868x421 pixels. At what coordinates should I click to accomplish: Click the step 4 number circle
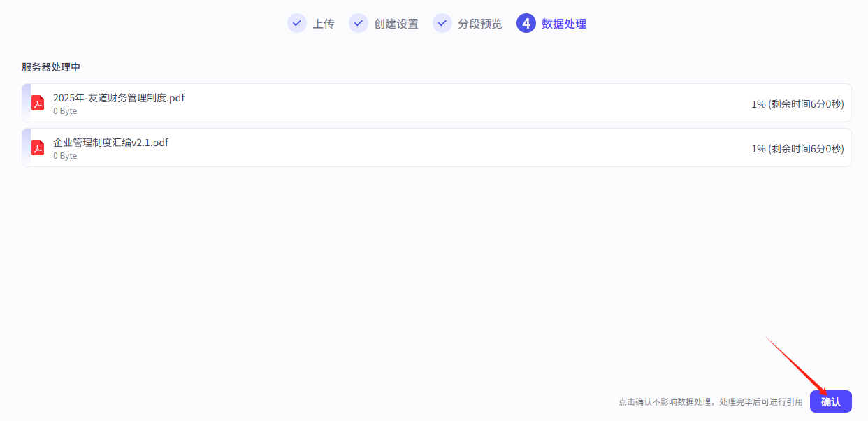click(526, 23)
